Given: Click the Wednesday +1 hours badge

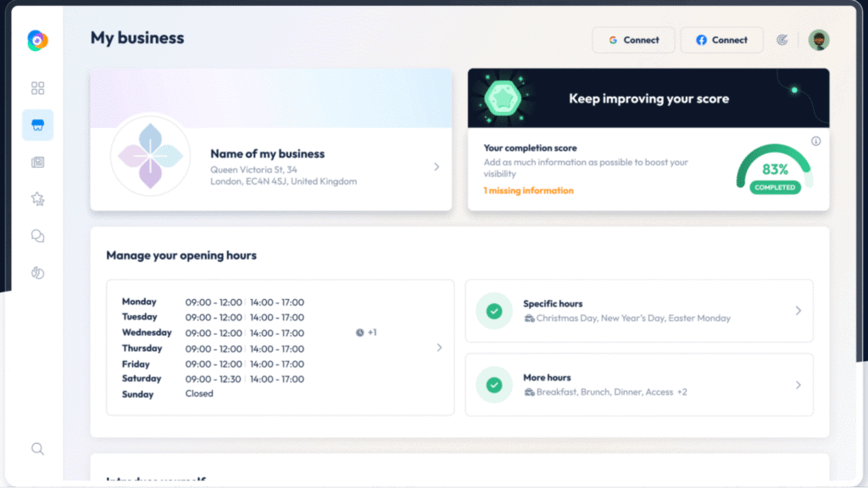Looking at the screenshot, I should [x=366, y=332].
